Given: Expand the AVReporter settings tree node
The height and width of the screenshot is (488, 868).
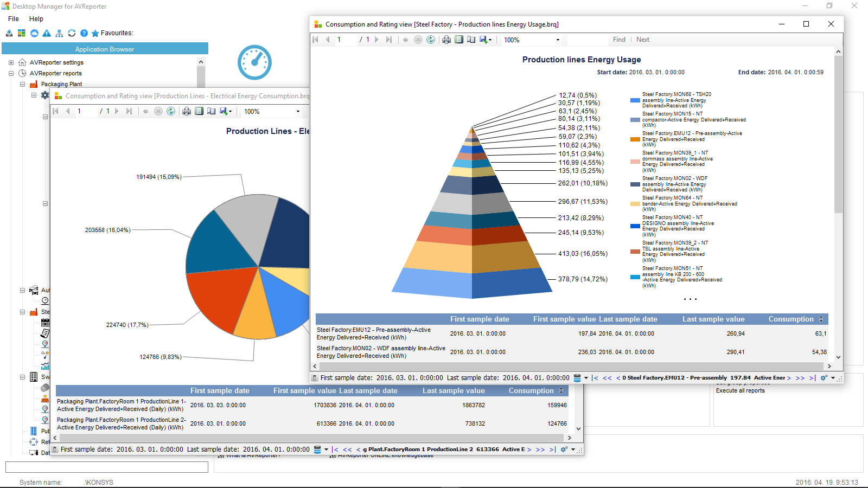Looking at the screenshot, I should [11, 62].
